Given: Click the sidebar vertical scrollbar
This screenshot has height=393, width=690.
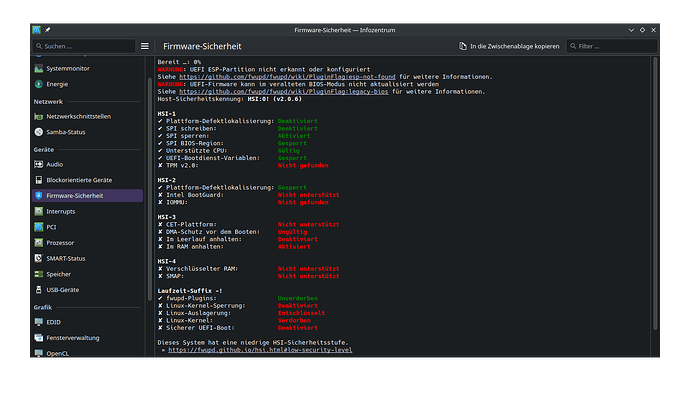Looking at the screenshot, I should pos(150,189).
